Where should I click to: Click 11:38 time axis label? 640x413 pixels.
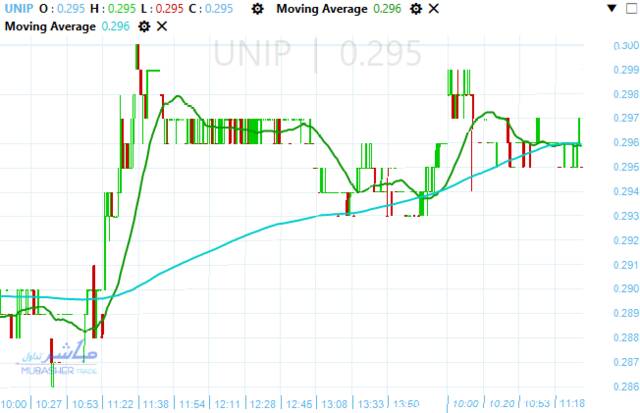(156, 404)
